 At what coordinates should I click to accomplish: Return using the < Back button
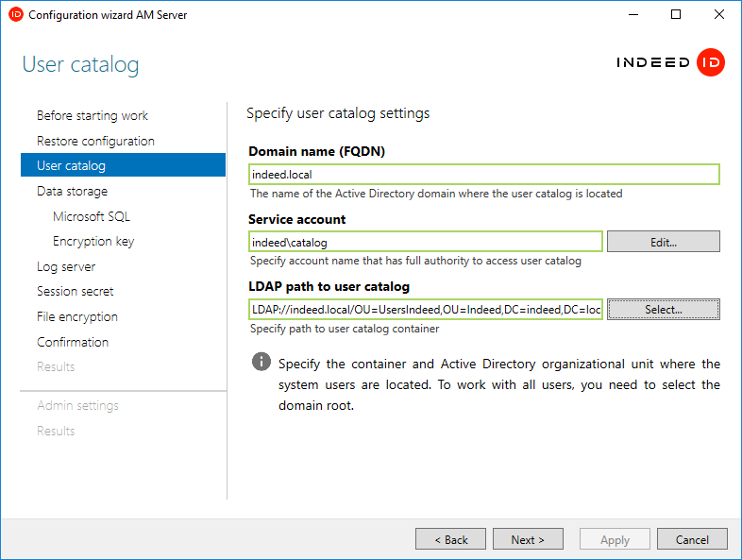pyautogui.click(x=450, y=539)
